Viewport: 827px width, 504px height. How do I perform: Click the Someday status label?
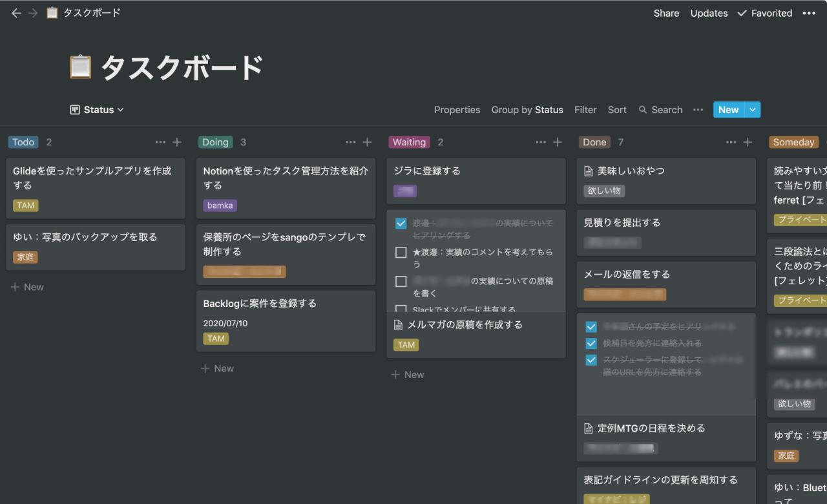(x=793, y=142)
